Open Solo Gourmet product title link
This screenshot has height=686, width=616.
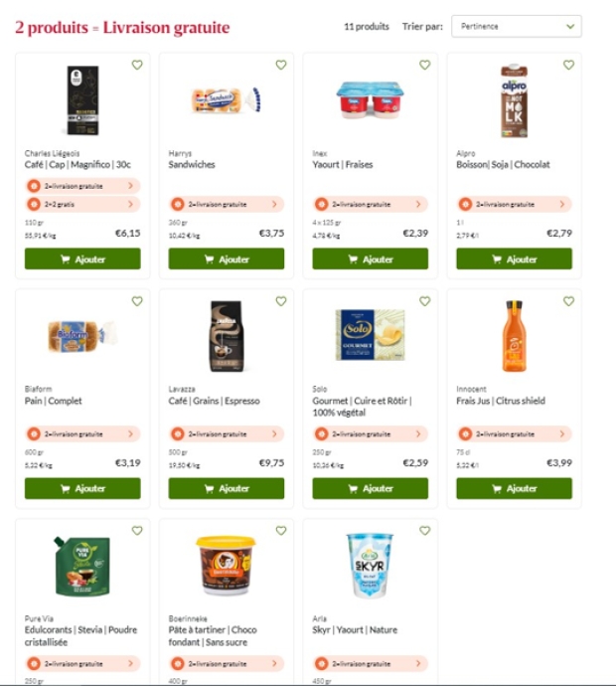click(362, 406)
